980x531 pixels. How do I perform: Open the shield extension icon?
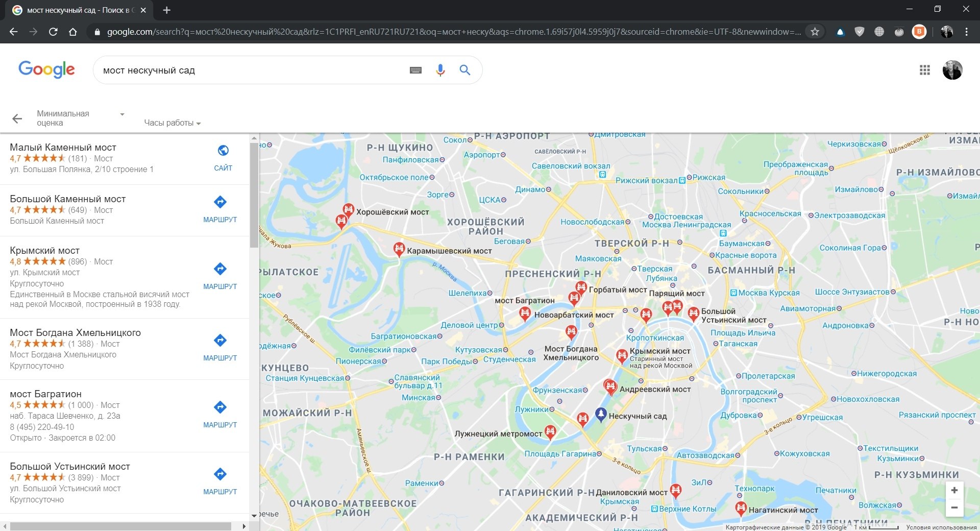860,32
